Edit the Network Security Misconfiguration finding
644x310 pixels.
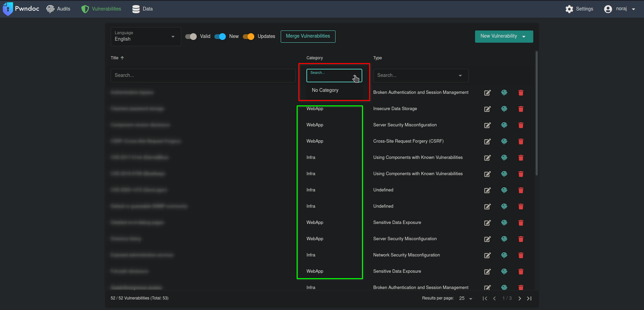tap(488, 255)
